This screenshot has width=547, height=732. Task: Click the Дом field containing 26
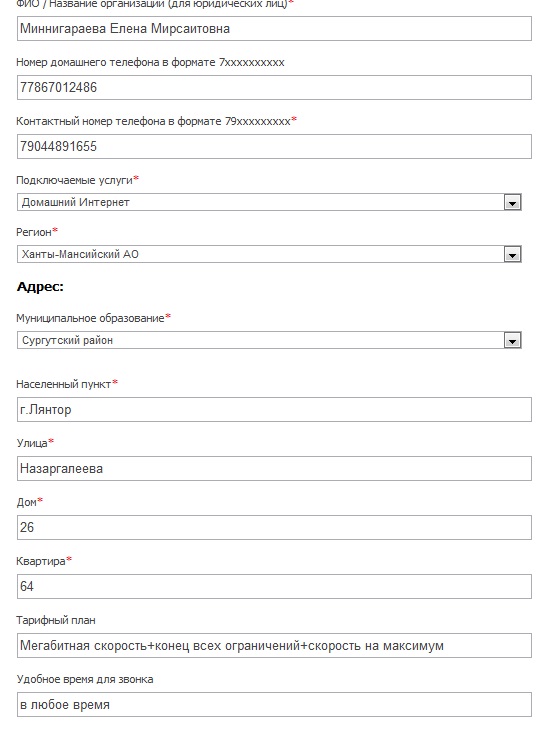[274, 528]
